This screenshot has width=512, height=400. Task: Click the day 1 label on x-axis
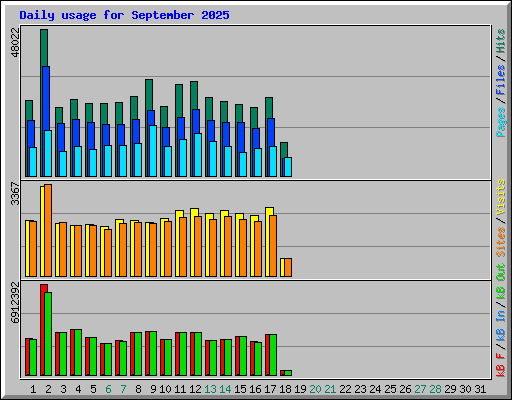tap(33, 389)
